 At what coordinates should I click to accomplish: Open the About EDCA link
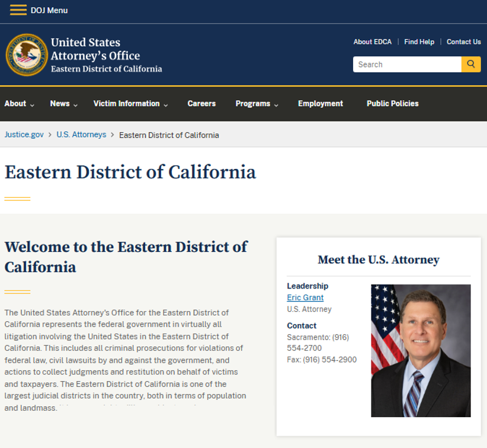point(373,42)
